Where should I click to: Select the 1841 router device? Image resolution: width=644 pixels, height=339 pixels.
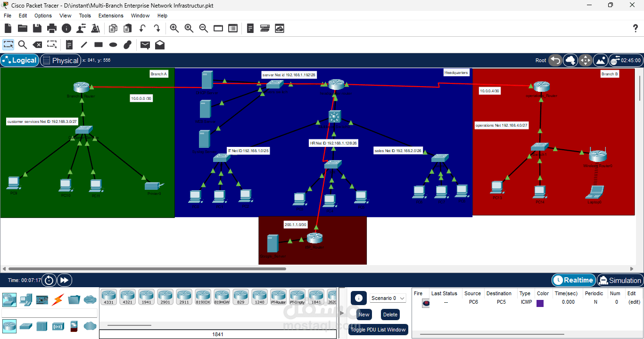pyautogui.click(x=316, y=296)
